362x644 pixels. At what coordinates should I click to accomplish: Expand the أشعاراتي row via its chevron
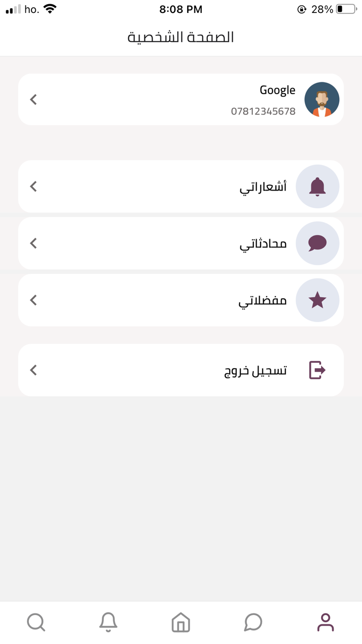pyautogui.click(x=33, y=186)
